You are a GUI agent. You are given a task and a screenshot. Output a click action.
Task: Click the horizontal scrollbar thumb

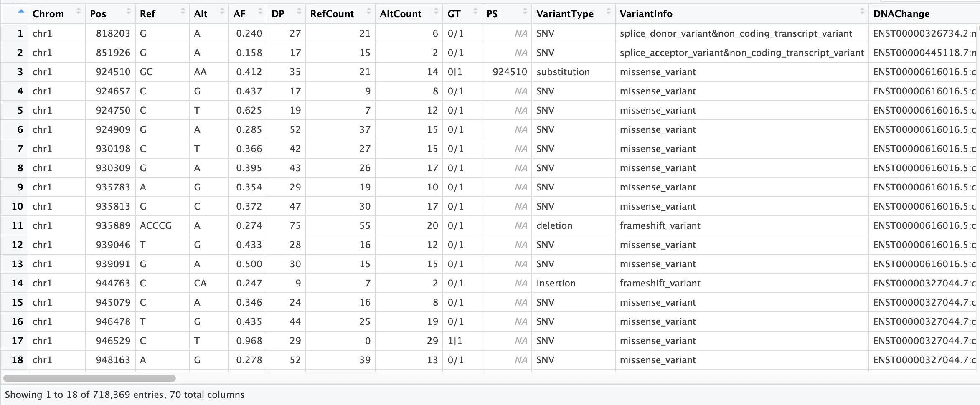89,378
